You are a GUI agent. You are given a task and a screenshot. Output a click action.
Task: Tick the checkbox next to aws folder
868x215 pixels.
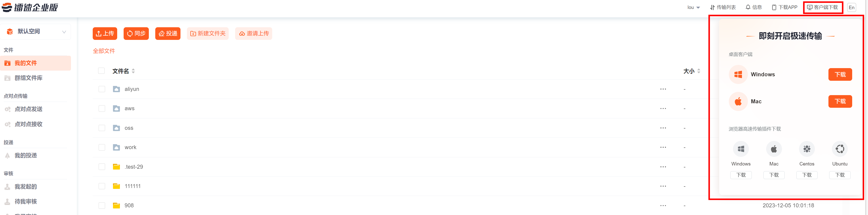pyautogui.click(x=102, y=109)
